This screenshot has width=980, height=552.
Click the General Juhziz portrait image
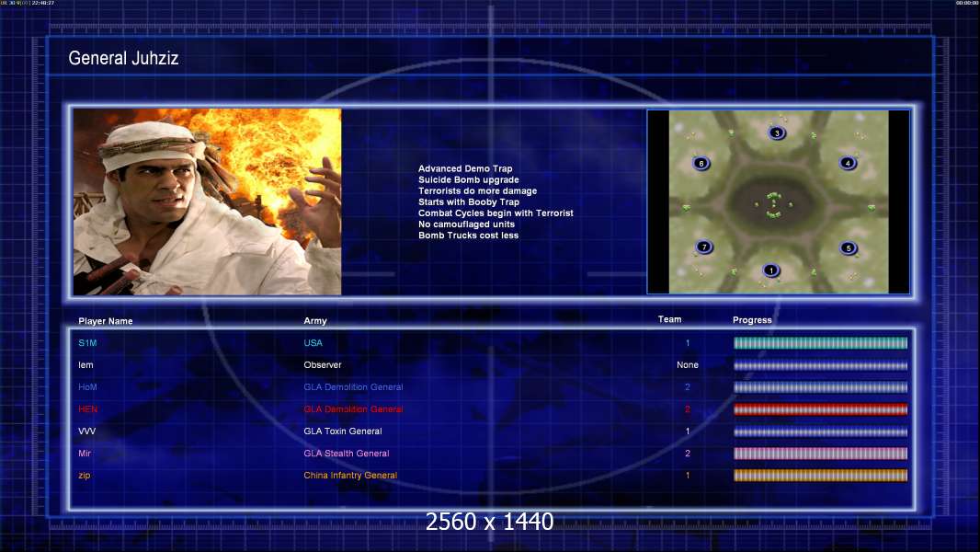(208, 201)
